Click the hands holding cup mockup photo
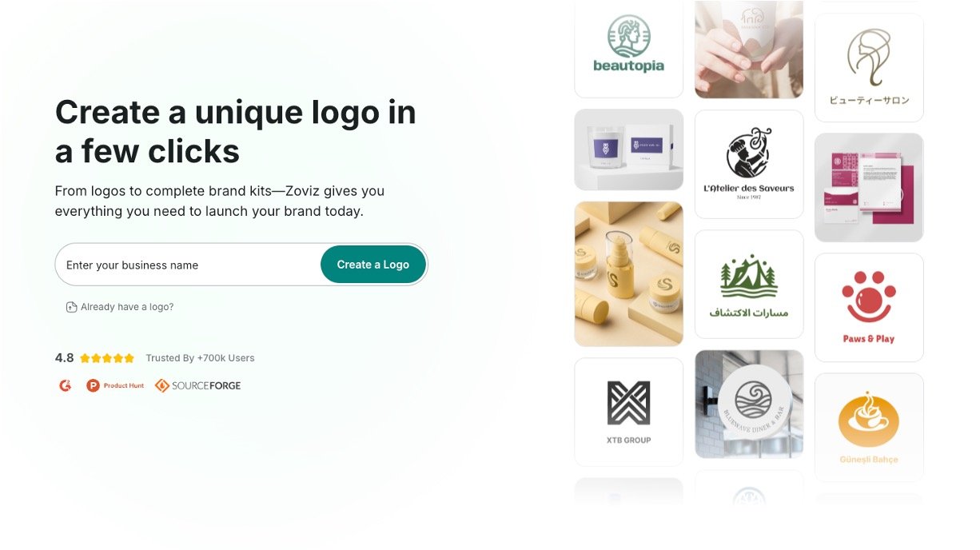The width and height of the screenshot is (980, 550). pos(749,49)
